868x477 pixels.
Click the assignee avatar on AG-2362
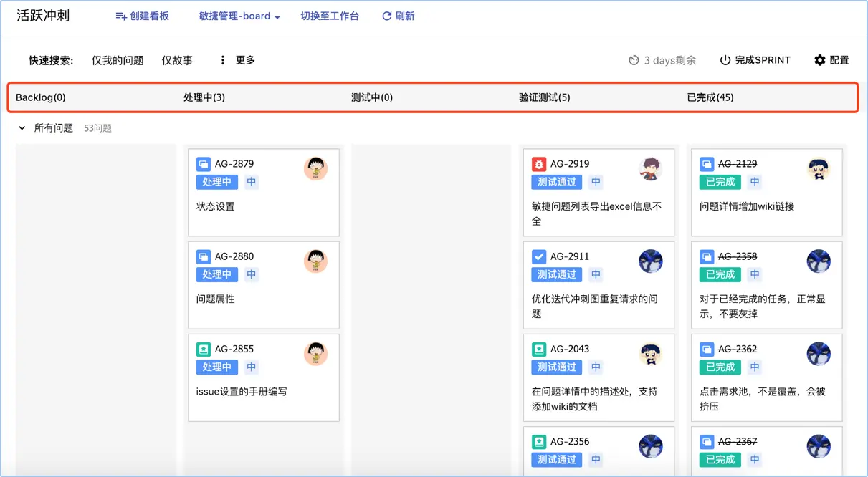click(x=819, y=353)
